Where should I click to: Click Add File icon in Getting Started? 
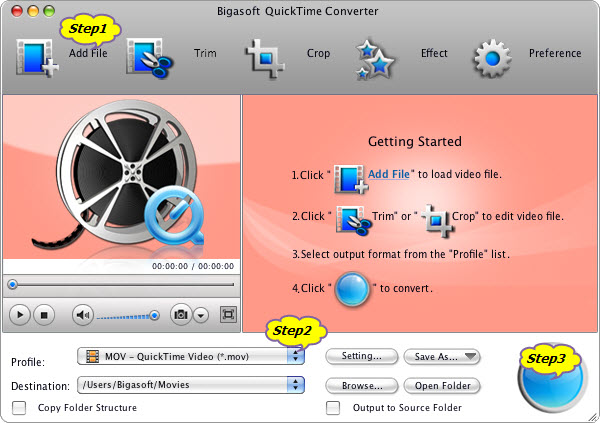pos(351,178)
